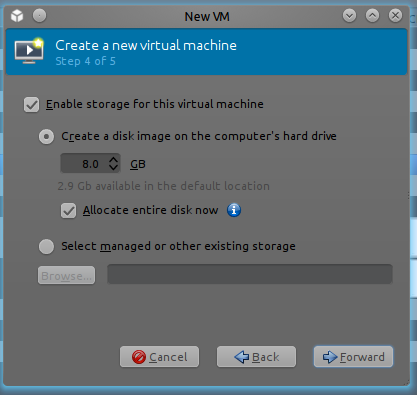This screenshot has height=395, width=417.
Task: Click the Browse... button
Action: [x=66, y=275]
